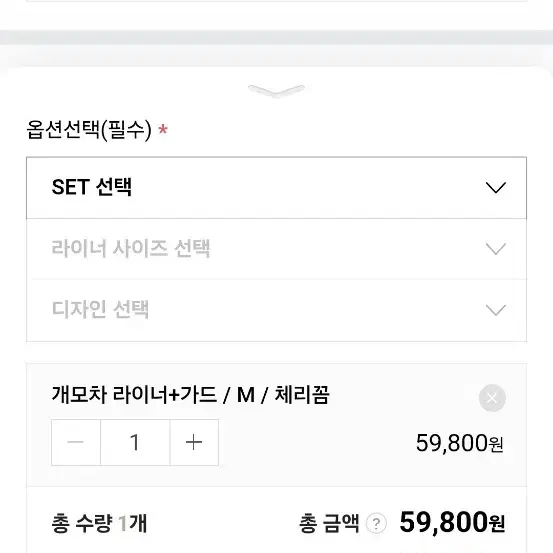
Task: Open the SET 선택 dropdown
Action: pos(276,188)
